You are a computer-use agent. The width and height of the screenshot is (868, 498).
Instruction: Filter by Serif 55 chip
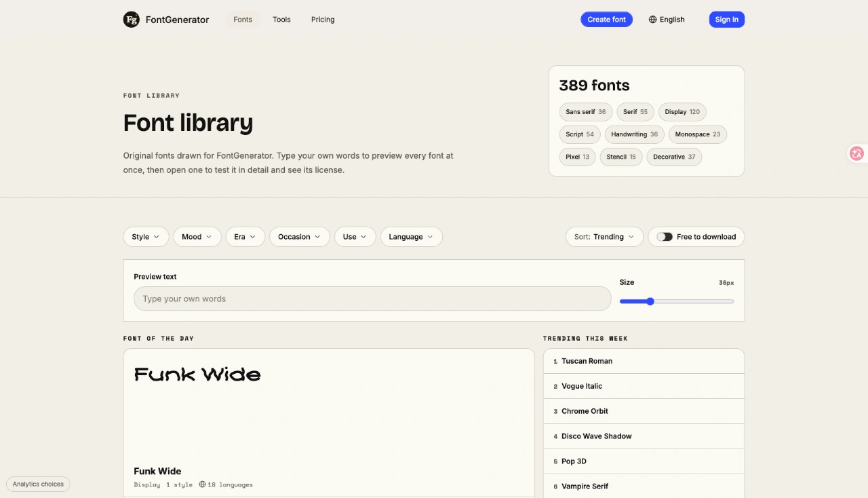pos(635,112)
